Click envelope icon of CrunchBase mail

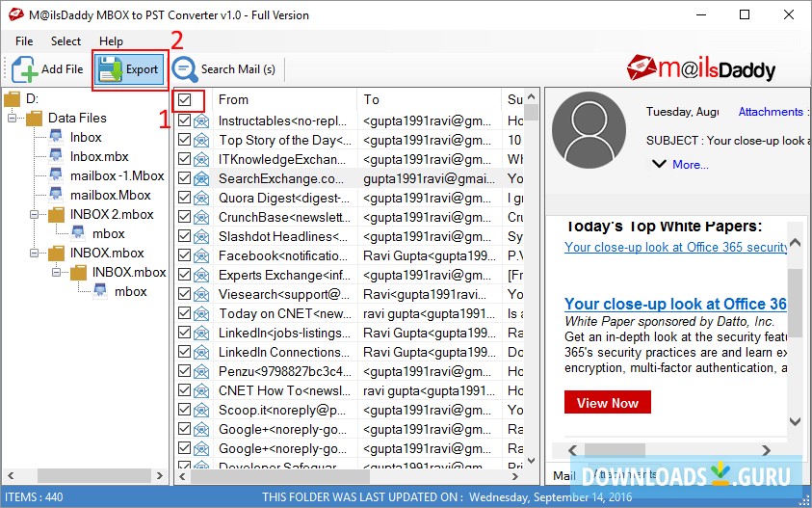(201, 217)
